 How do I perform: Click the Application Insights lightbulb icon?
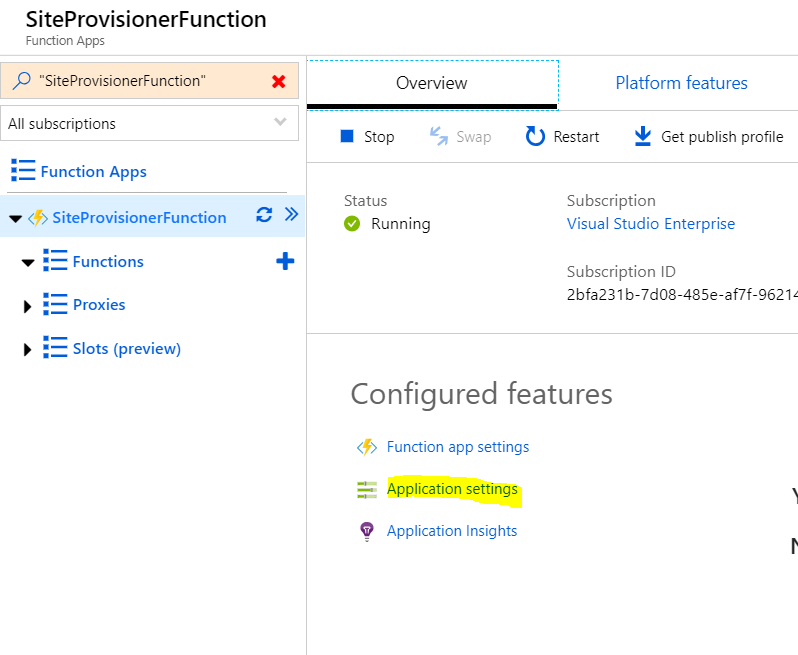[367, 531]
